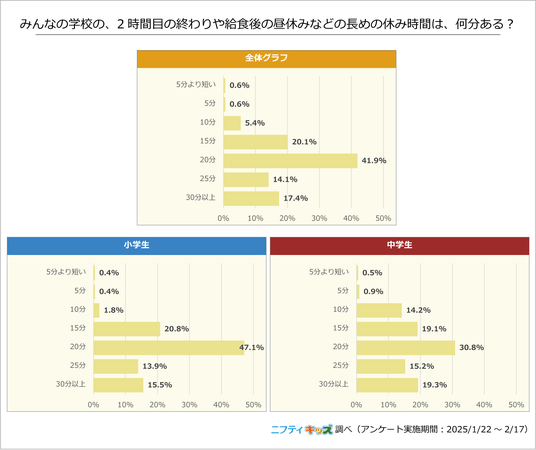Viewport: 536px width, 450px height.
Task: Click the 47.1% bar in 小学生 chart
Action: click(x=169, y=348)
